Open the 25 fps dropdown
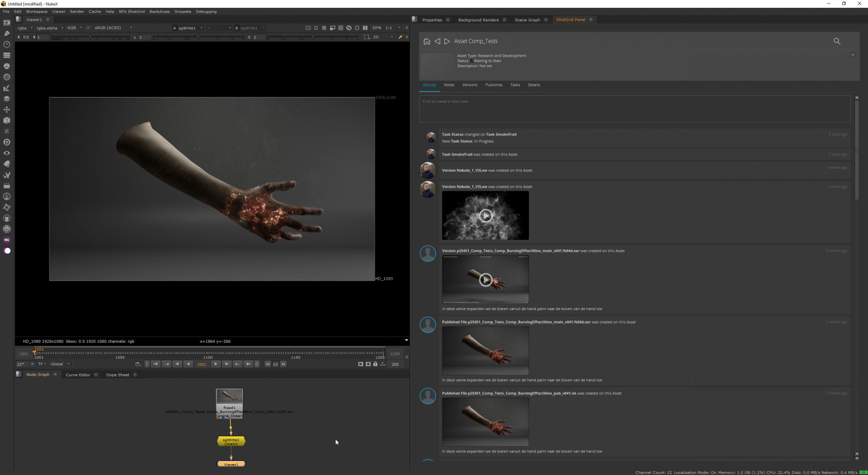Image resolution: width=868 pixels, height=475 pixels. 25,364
